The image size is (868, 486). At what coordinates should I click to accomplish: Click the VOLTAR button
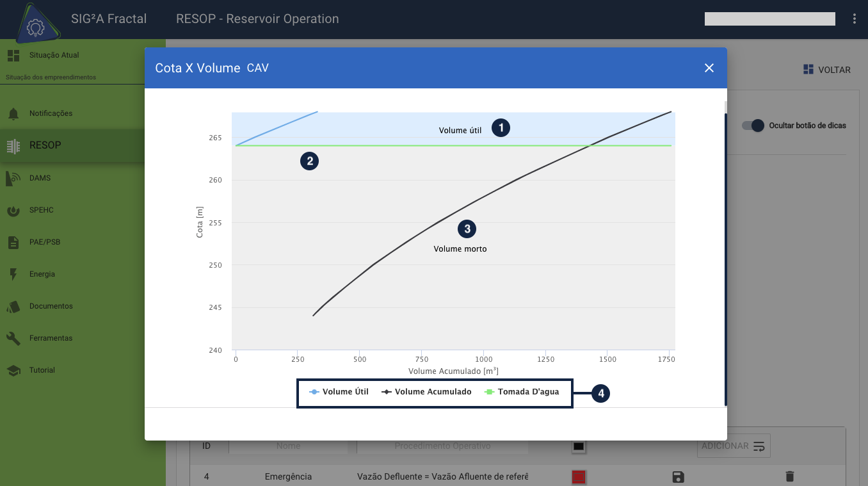pos(827,70)
